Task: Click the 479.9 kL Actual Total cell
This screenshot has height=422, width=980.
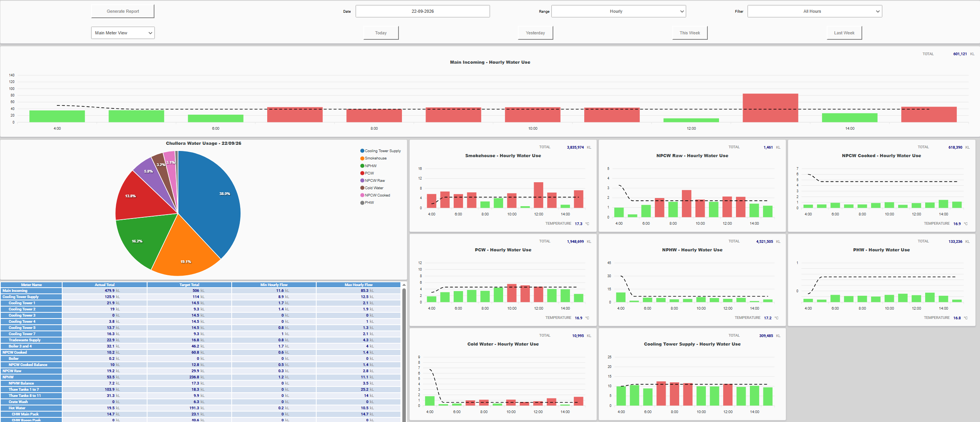Action: click(105, 291)
